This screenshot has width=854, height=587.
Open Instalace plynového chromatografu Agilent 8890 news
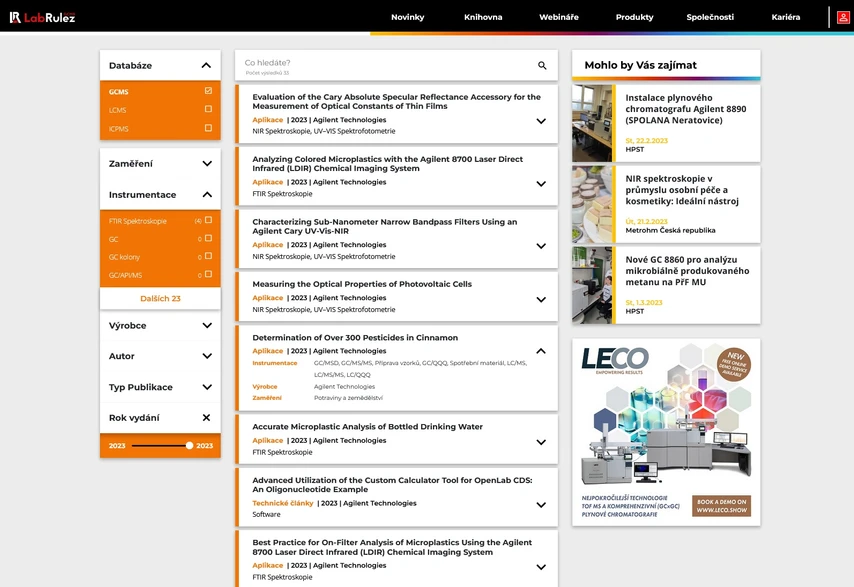[x=686, y=109]
